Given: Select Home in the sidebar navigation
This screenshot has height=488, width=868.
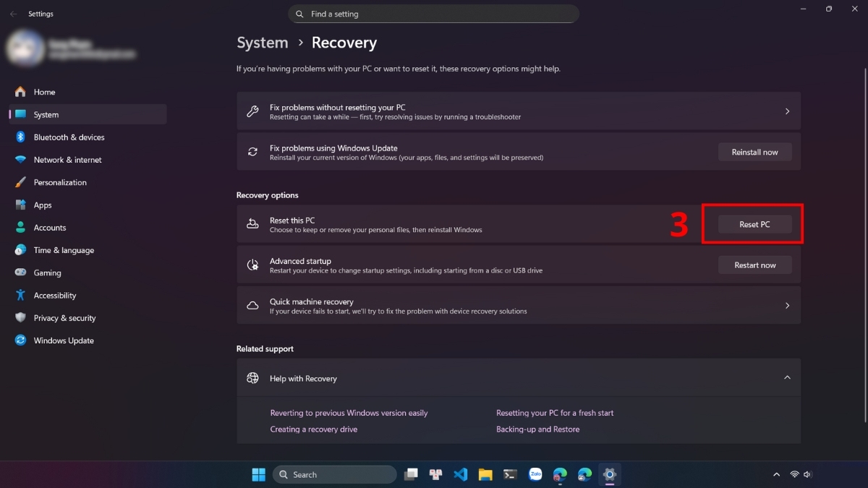Looking at the screenshot, I should click(43, 92).
